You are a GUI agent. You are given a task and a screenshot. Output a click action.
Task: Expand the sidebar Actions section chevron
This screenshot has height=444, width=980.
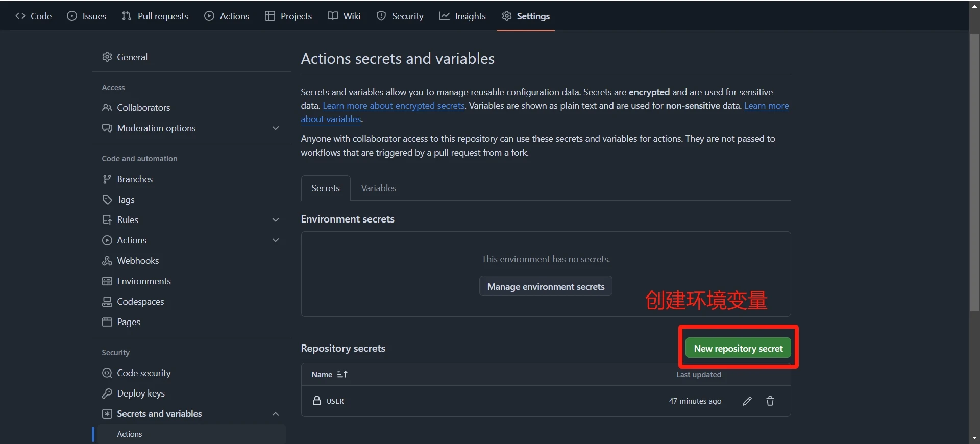coord(276,240)
